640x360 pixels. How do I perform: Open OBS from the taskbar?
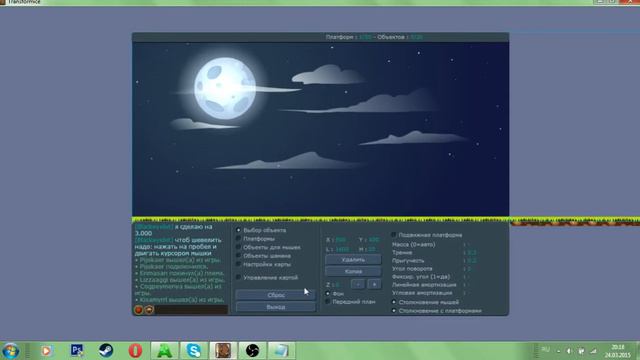pos(252,351)
